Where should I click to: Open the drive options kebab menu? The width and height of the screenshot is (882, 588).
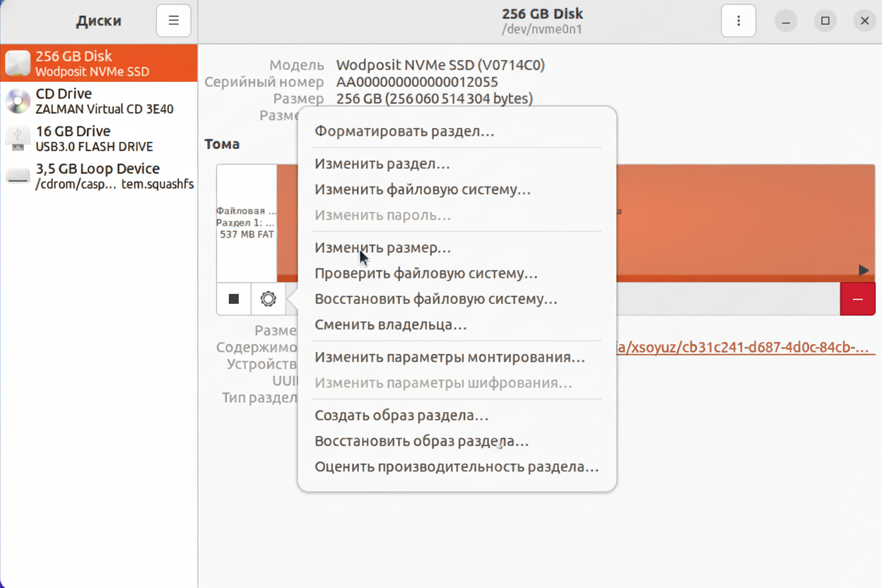pos(739,21)
